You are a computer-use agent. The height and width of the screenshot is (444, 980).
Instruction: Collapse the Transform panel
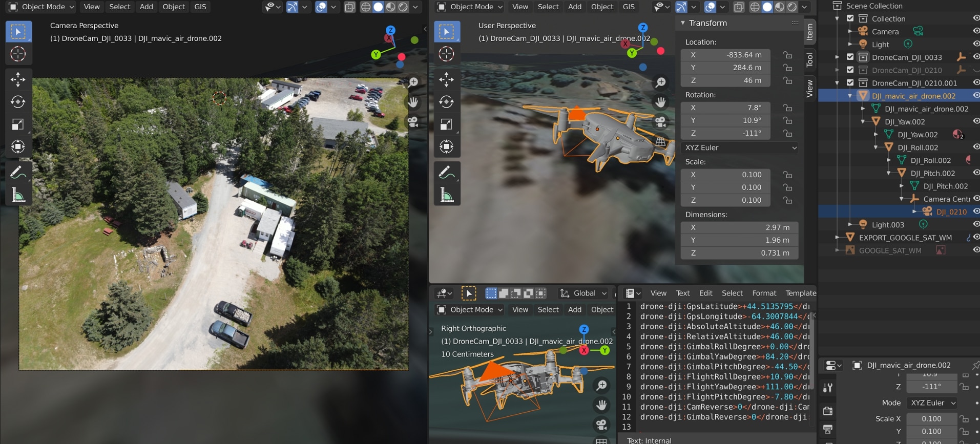pos(683,23)
